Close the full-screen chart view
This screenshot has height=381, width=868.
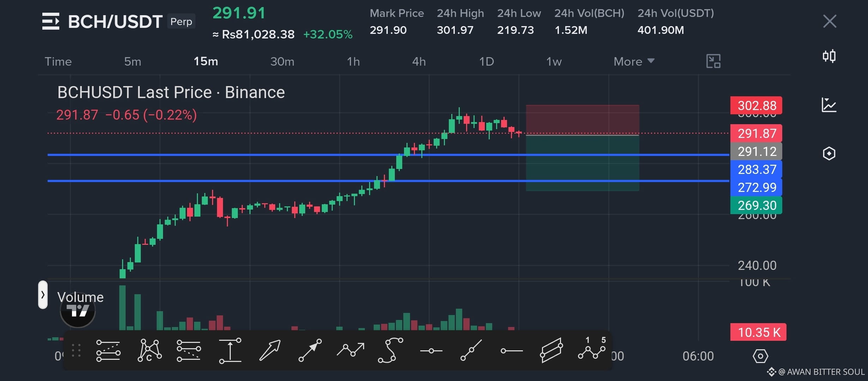[830, 21]
